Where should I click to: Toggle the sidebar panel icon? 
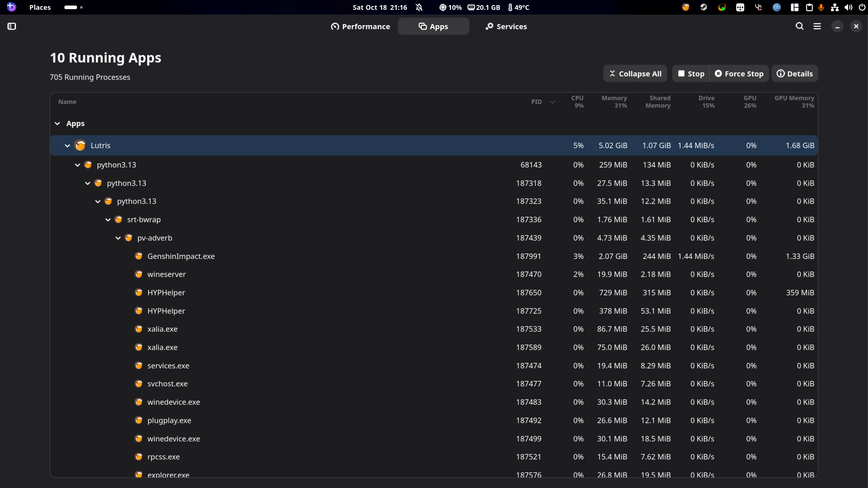(12, 26)
